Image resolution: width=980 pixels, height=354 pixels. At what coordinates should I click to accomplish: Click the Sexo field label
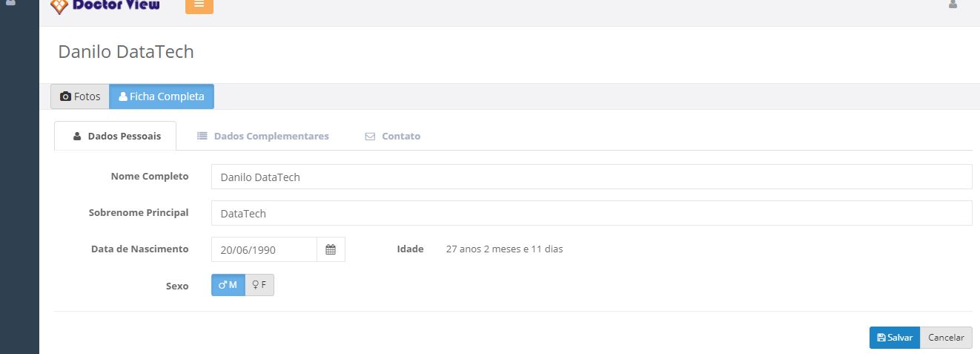click(177, 286)
